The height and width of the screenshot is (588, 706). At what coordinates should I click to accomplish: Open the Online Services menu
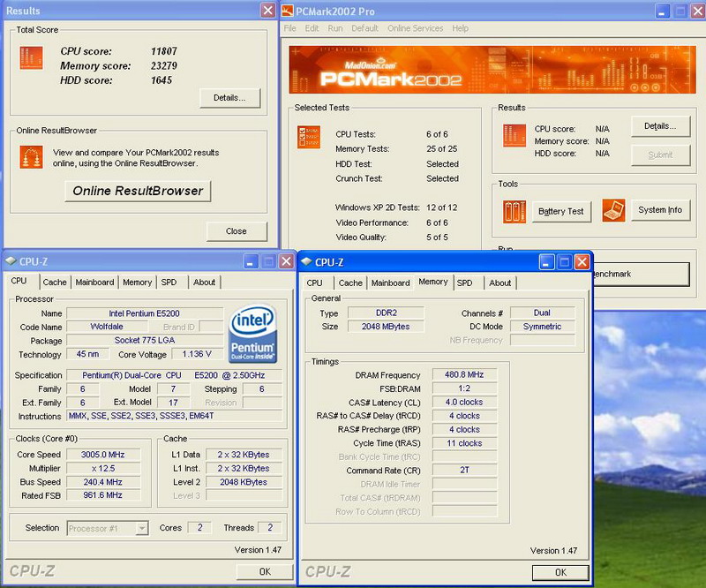pyautogui.click(x=415, y=28)
